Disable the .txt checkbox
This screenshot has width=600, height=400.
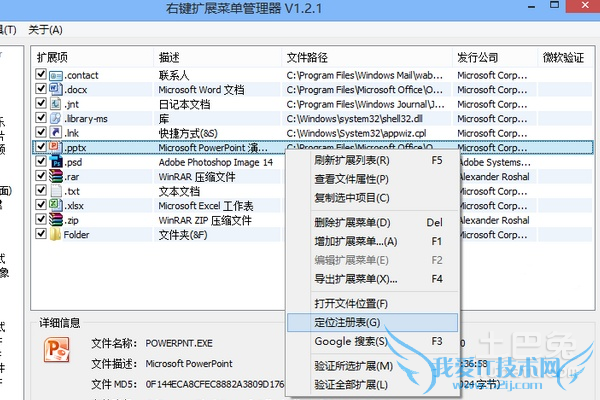point(41,190)
